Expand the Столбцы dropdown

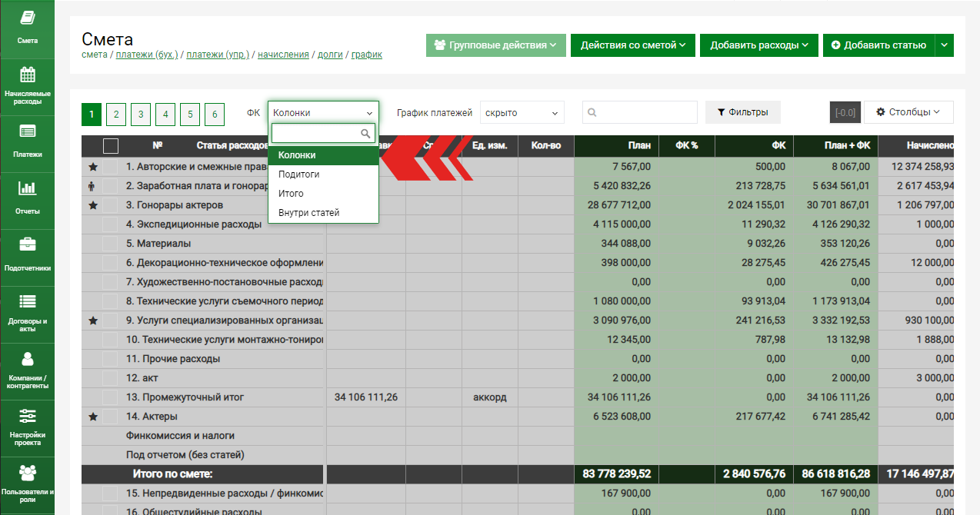[908, 112]
